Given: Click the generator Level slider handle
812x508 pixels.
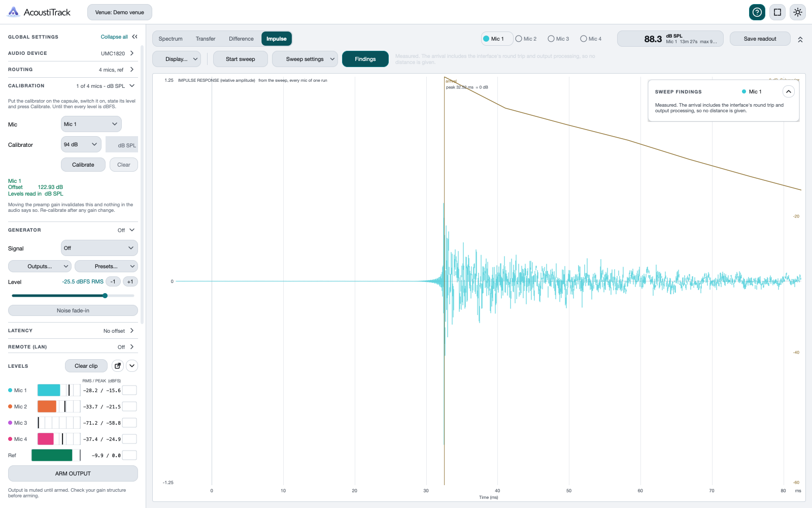Looking at the screenshot, I should point(105,296).
